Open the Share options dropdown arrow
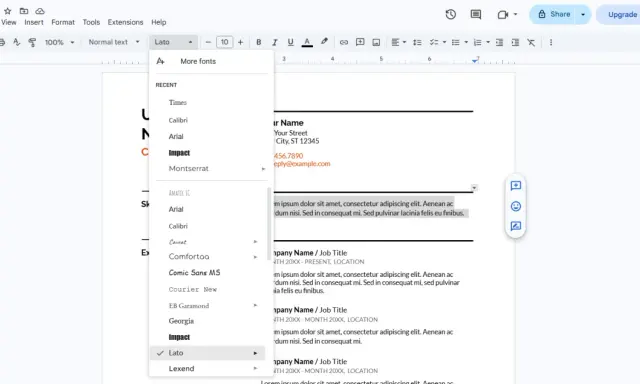The image size is (640, 384). click(x=583, y=14)
